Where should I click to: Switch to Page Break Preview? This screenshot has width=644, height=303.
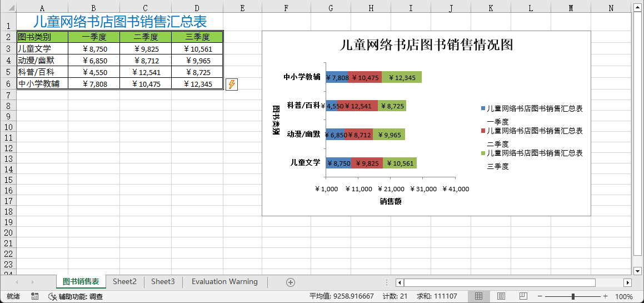coord(523,296)
